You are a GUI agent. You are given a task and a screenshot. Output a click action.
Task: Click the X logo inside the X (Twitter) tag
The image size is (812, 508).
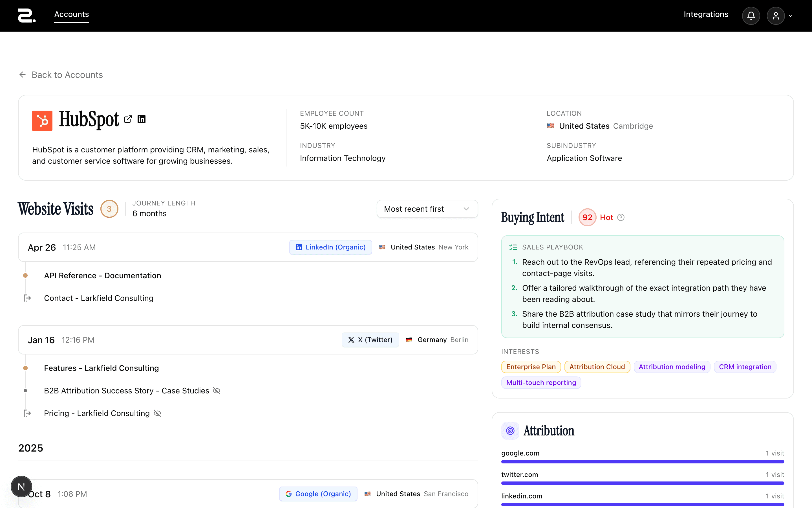[351, 340]
